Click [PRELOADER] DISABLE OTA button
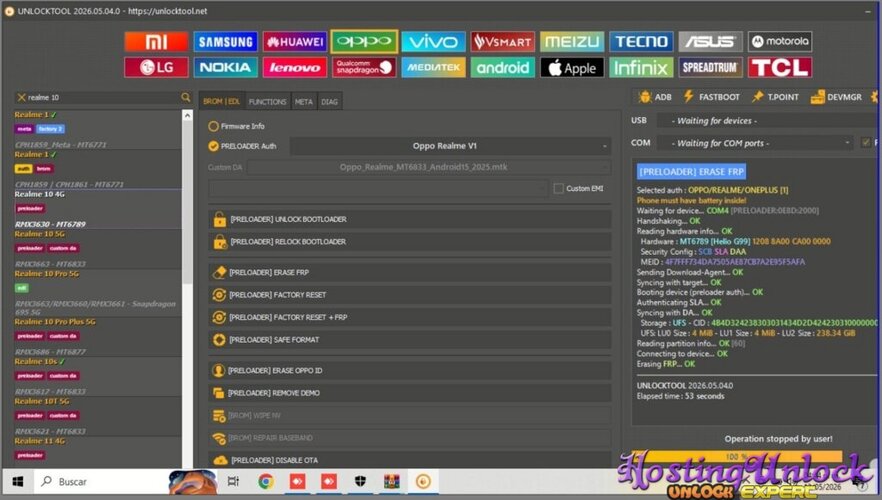882x500 pixels. (410, 460)
